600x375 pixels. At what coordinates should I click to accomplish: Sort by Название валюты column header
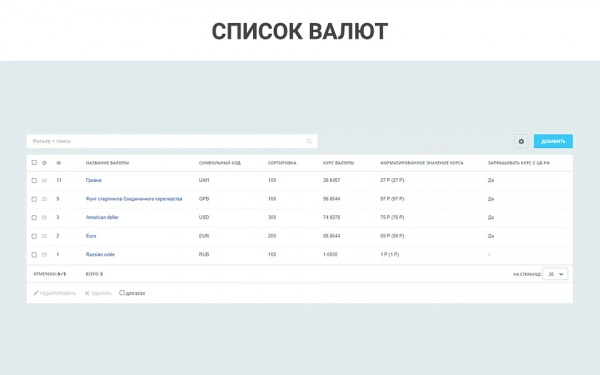[107, 163]
